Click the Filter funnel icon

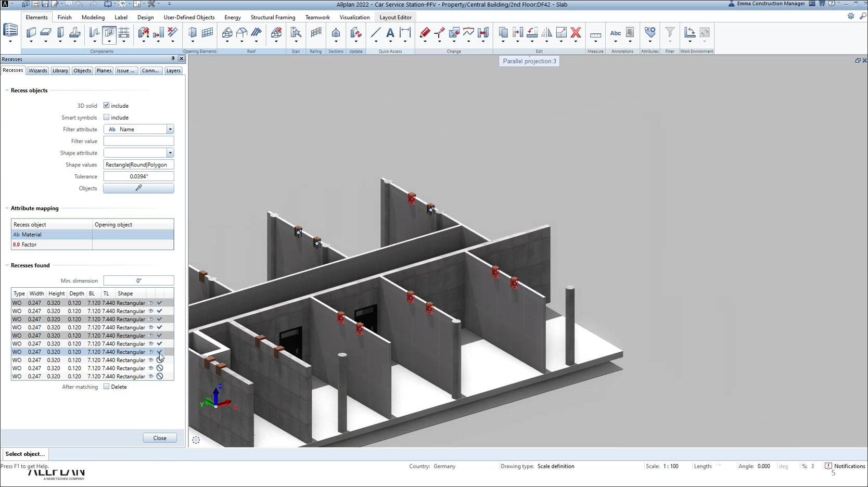tap(670, 32)
